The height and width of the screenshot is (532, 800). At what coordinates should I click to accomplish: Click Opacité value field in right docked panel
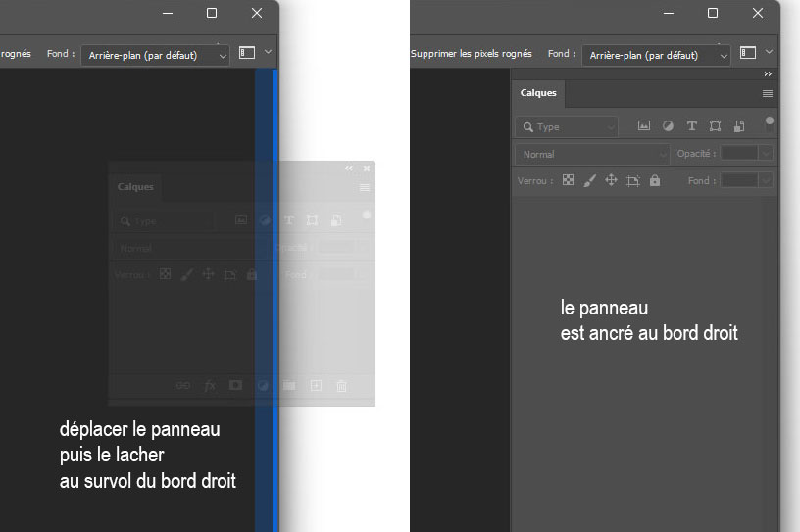point(740,153)
